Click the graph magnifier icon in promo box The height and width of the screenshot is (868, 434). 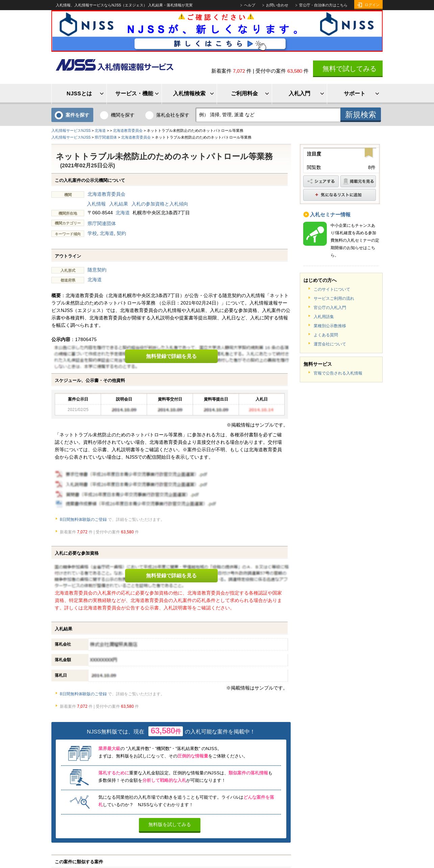(80, 801)
